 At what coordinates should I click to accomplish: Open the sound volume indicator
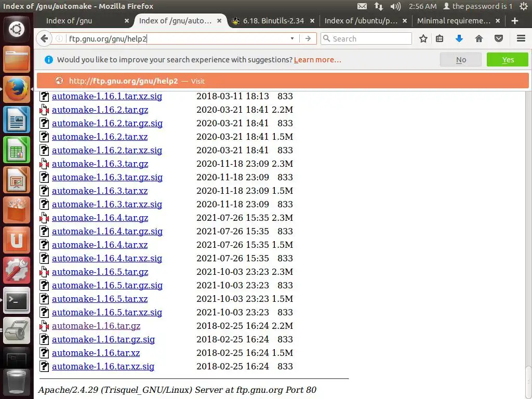pos(395,6)
